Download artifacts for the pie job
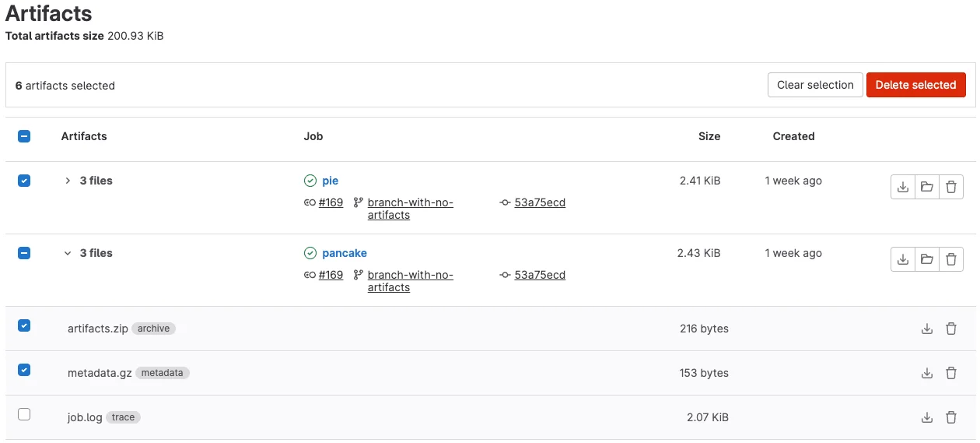980x443 pixels. 902,187
